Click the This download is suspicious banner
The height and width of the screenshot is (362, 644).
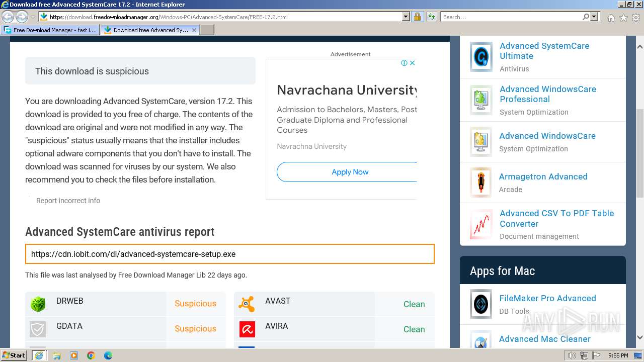(140, 71)
